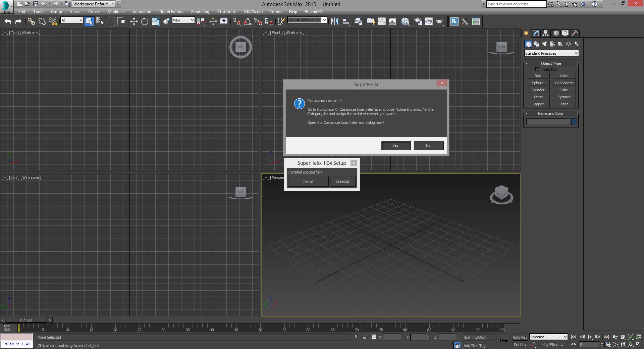
Task: Select the Rotate tool in toolbar
Action: pyautogui.click(x=145, y=21)
